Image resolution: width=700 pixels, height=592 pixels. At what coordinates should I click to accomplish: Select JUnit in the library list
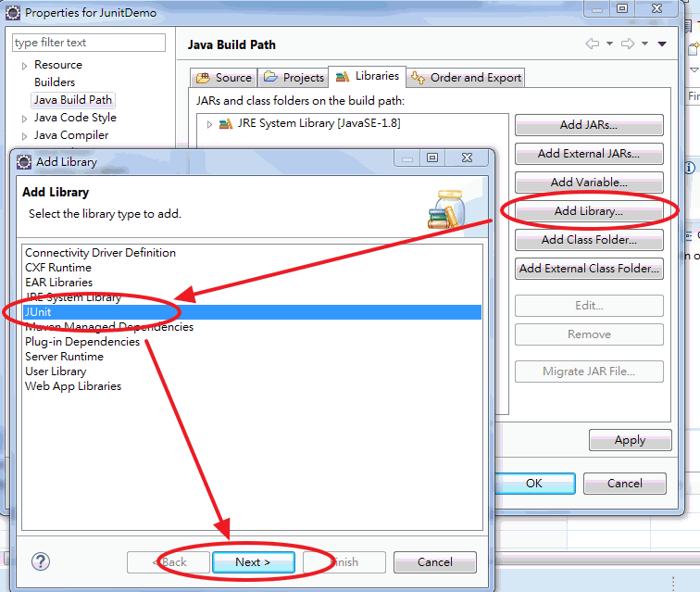252,312
